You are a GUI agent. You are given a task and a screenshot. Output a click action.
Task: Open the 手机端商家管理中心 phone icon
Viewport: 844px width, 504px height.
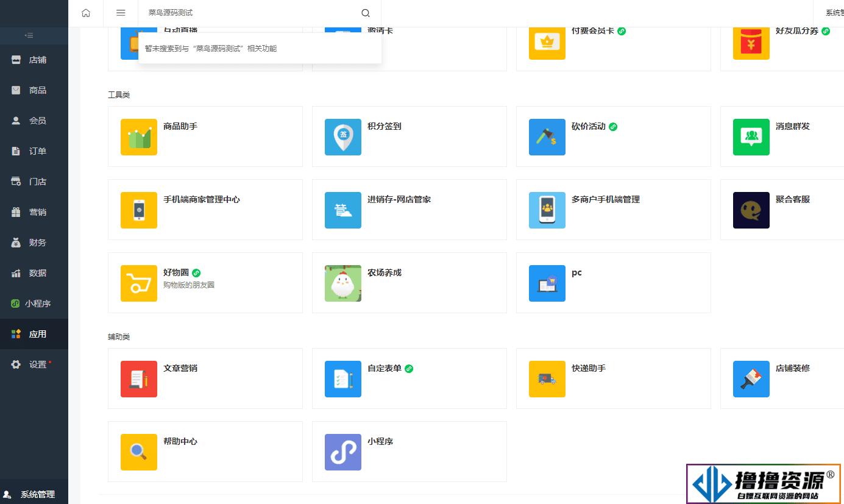(x=139, y=210)
